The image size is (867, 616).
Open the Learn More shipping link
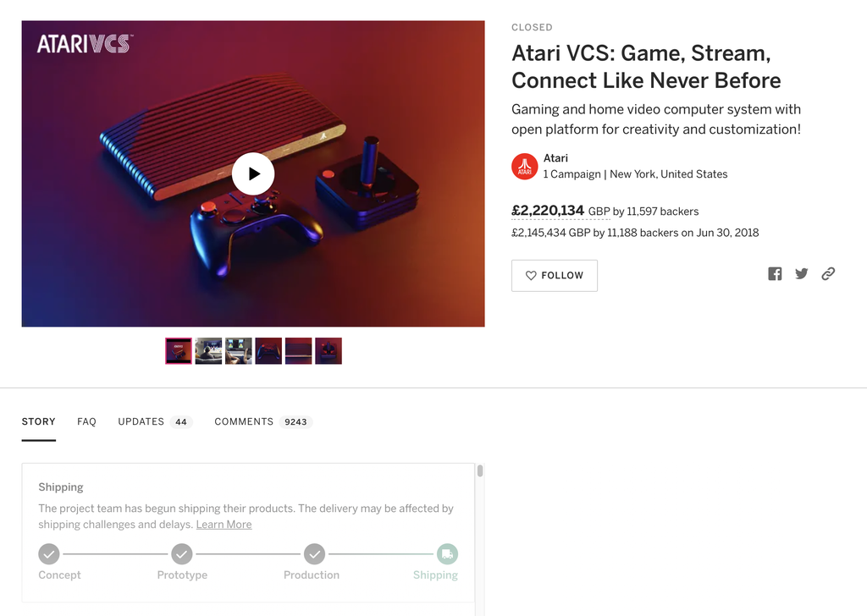(224, 525)
